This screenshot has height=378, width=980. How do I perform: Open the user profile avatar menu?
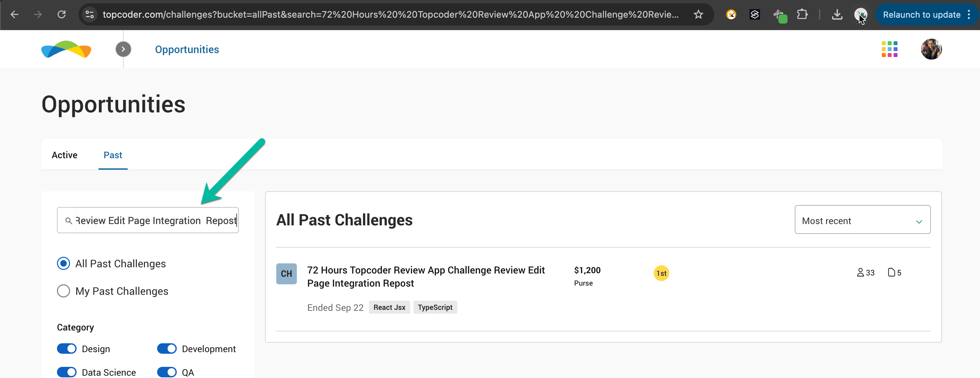coord(931,49)
